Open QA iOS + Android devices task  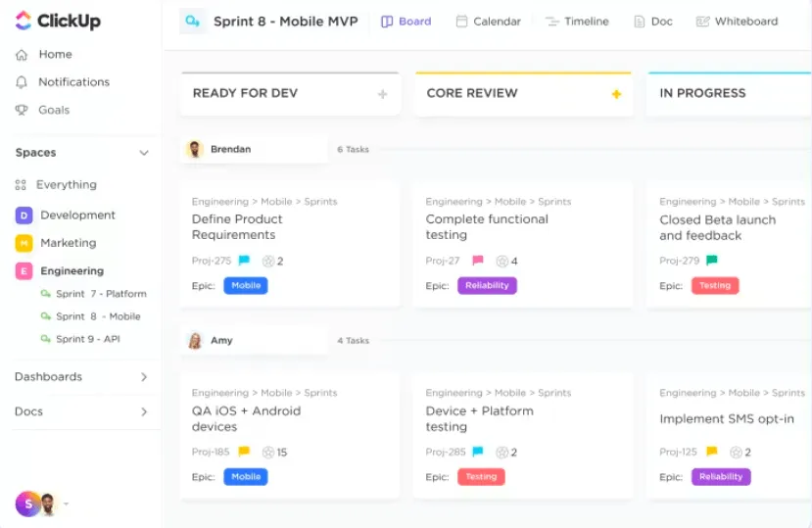point(246,418)
